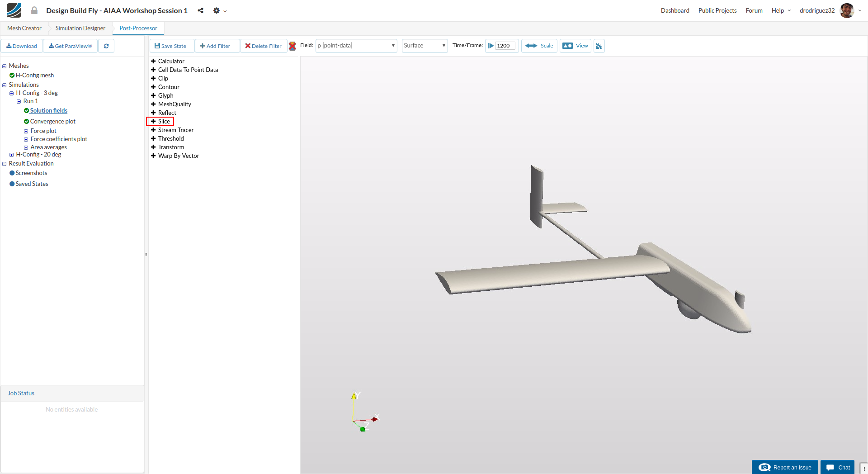Open the Field p [point-data] dropdown

[356, 46]
